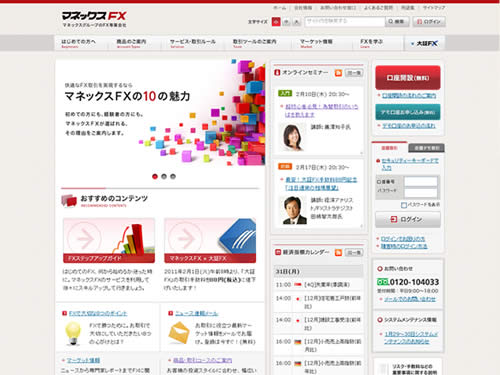Open the bottom-left マーケット情報 link
The image size is (500, 375).
click(x=83, y=360)
